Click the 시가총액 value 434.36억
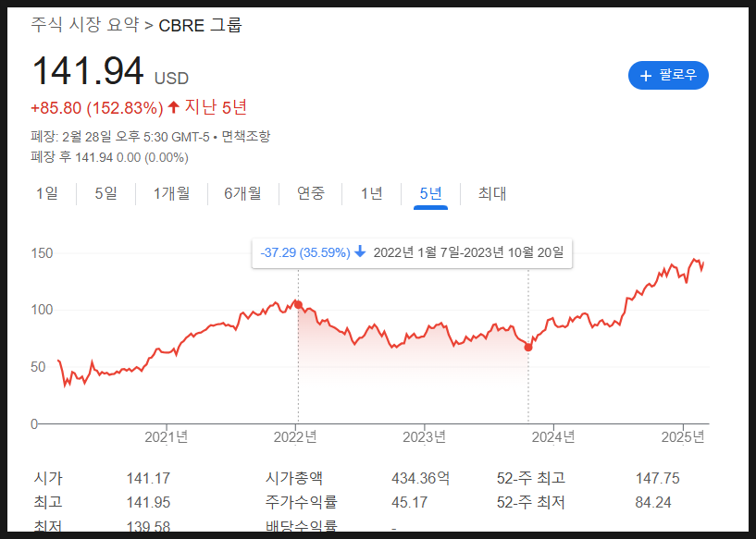The image size is (756, 539). tap(420, 478)
